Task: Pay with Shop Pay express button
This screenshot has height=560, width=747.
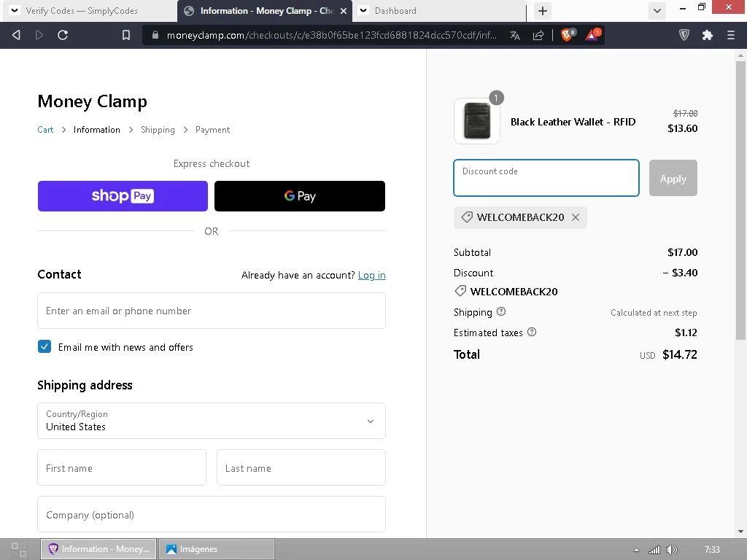Action: (123, 195)
